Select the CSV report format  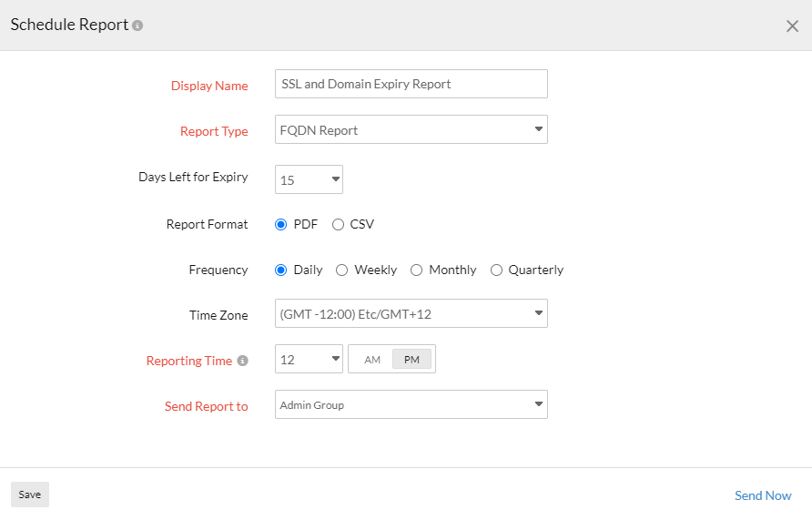tap(338, 224)
